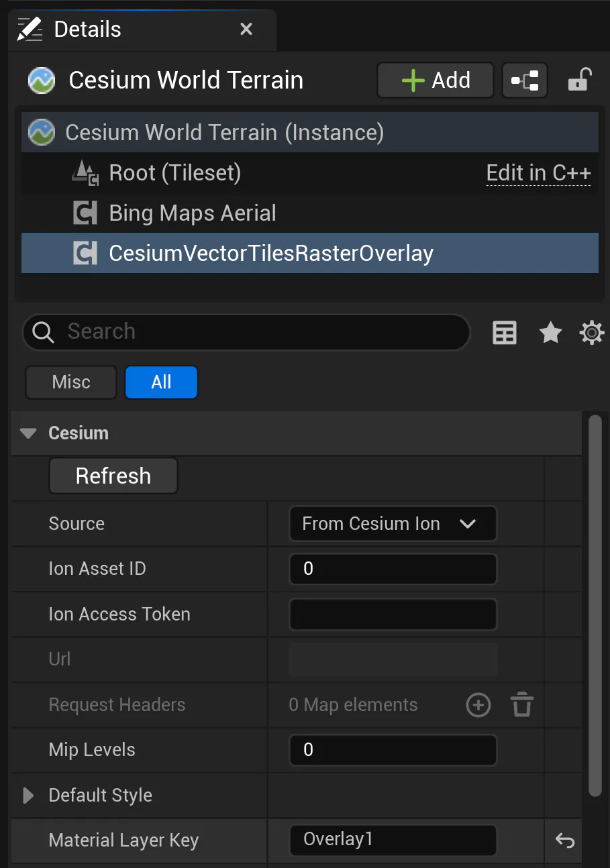Add a Request Headers map element
610x868 pixels.
[478, 705]
